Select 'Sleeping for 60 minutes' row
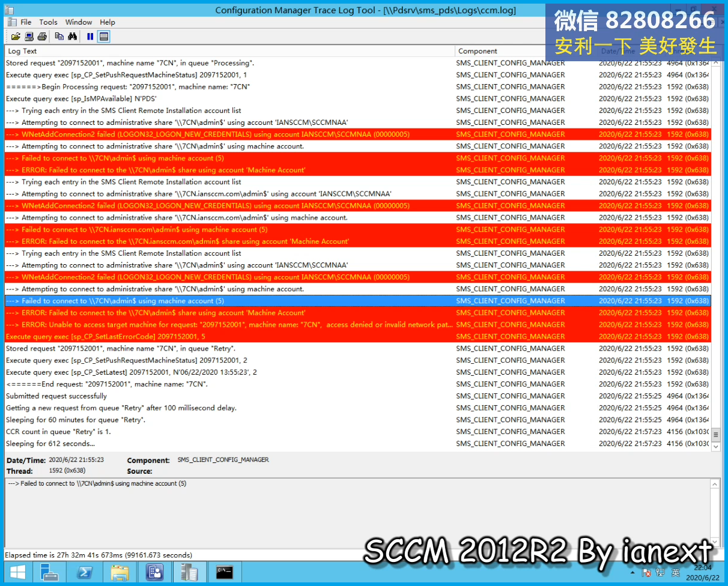The width and height of the screenshot is (728, 586). point(357,420)
